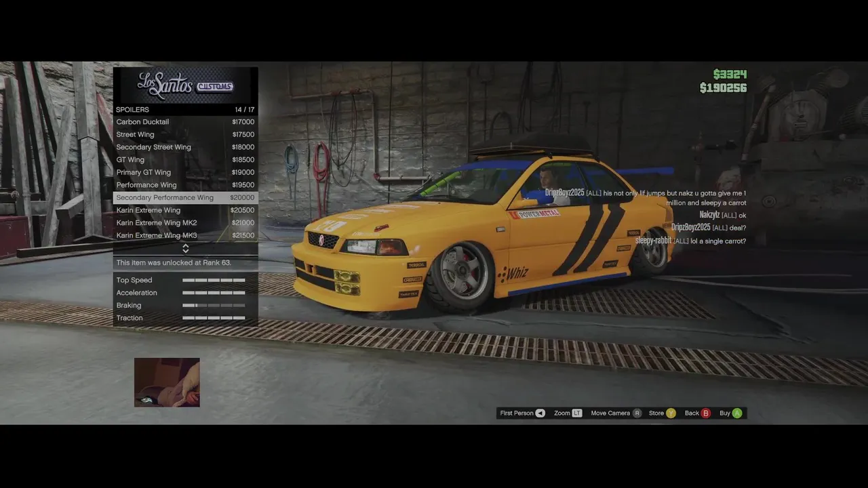Click the $190256 bank balance
Screen dimensions: 868x488
coord(723,88)
